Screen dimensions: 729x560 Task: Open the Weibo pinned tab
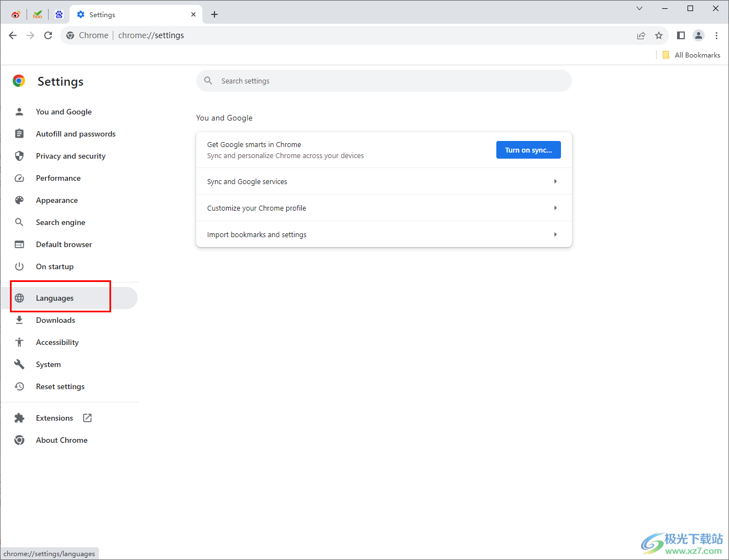tap(16, 14)
